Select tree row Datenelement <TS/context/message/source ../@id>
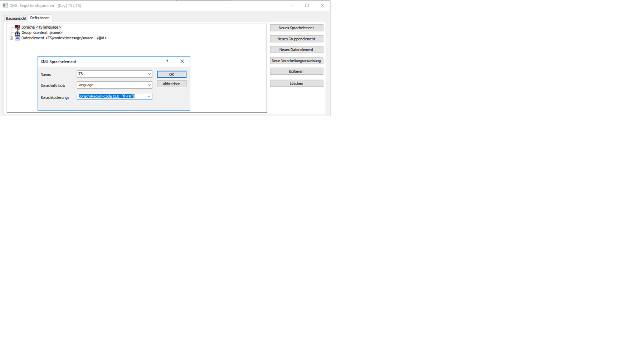Image resolution: width=644 pixels, height=362 pixels. [64, 38]
